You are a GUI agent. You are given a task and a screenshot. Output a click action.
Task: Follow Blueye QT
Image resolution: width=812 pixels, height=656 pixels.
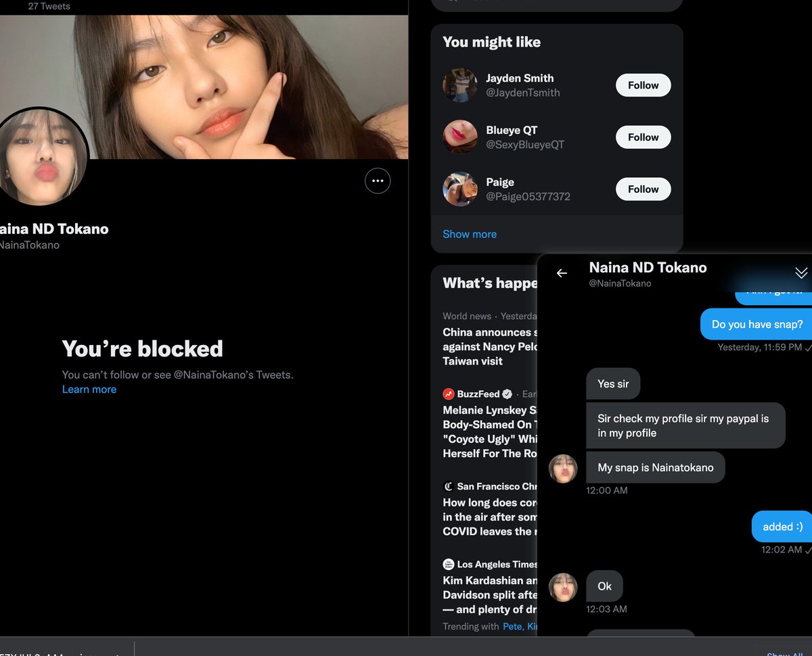point(643,137)
